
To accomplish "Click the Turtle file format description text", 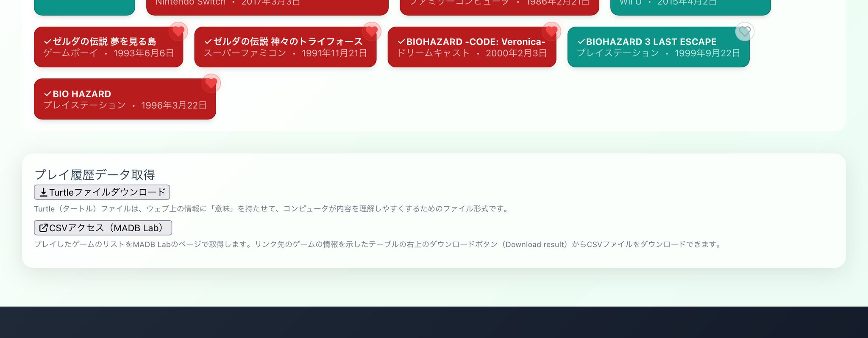I will pyautogui.click(x=272, y=209).
